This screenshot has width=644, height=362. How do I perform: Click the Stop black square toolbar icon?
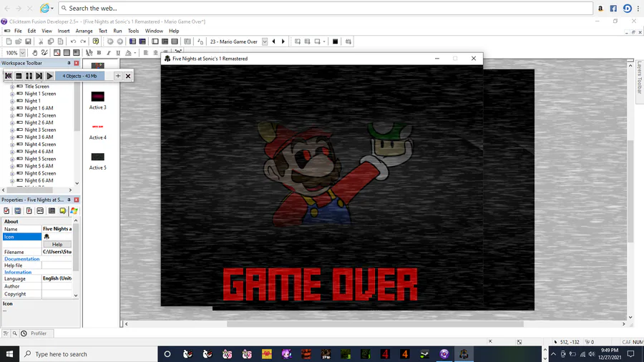click(335, 41)
